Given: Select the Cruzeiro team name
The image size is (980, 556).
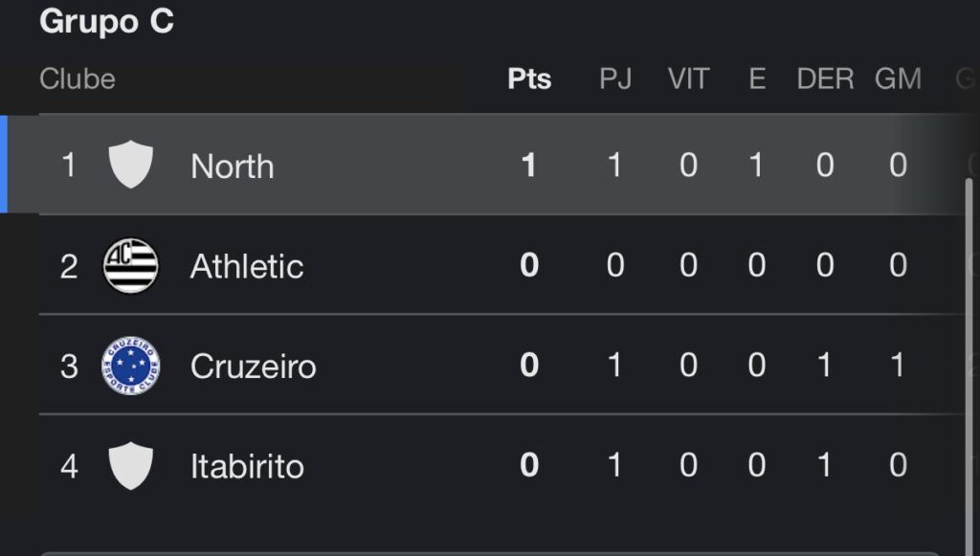Looking at the screenshot, I should click(x=253, y=367).
